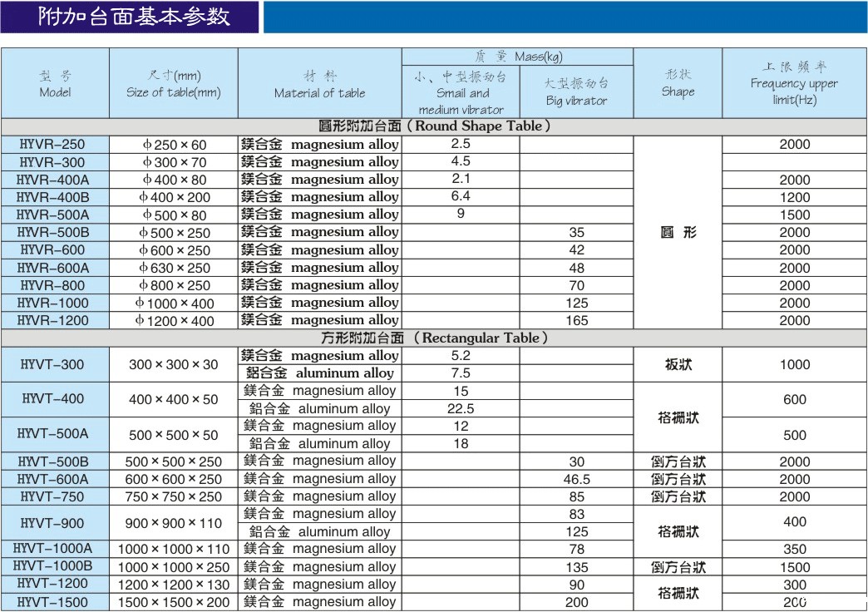Click the Frequency upper limit(Hz) header
The image size is (868, 612).
coord(794,83)
